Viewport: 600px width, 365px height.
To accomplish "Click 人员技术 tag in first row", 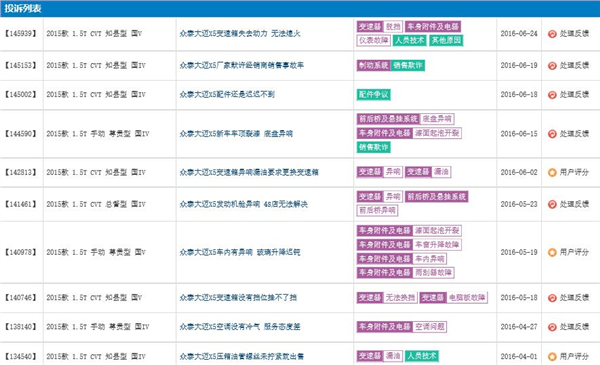I will (x=410, y=40).
